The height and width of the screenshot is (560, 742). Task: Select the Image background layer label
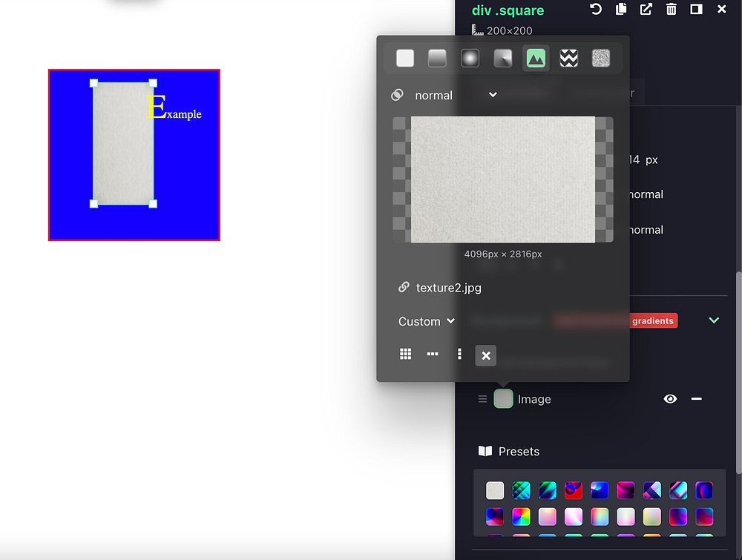click(x=534, y=399)
